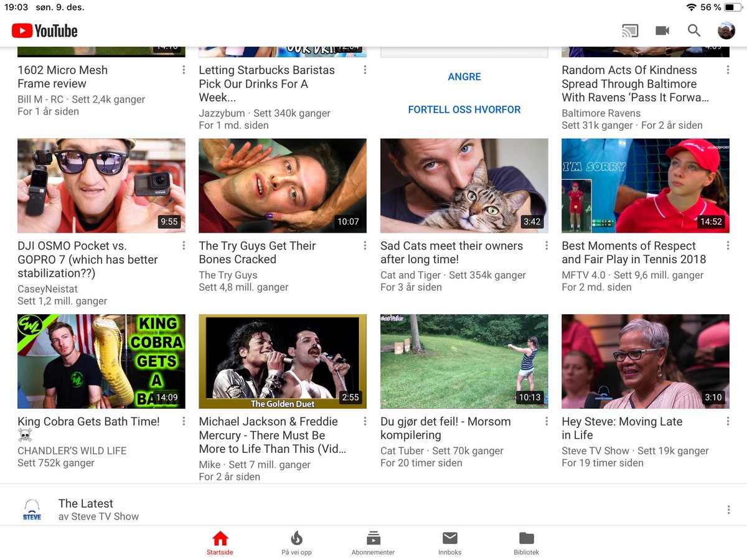Open options for Du gjør det feil video
Image resolution: width=747 pixels, height=560 pixels.
click(x=547, y=421)
